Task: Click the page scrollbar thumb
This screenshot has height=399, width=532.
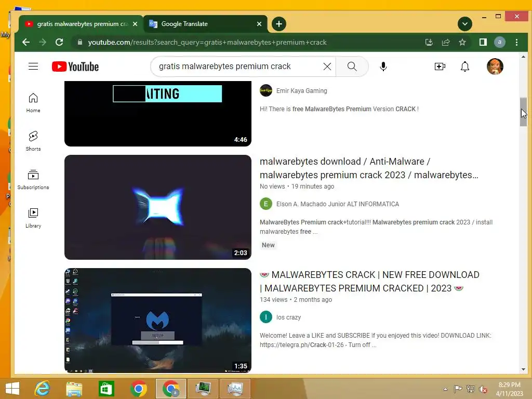Action: 523,112
